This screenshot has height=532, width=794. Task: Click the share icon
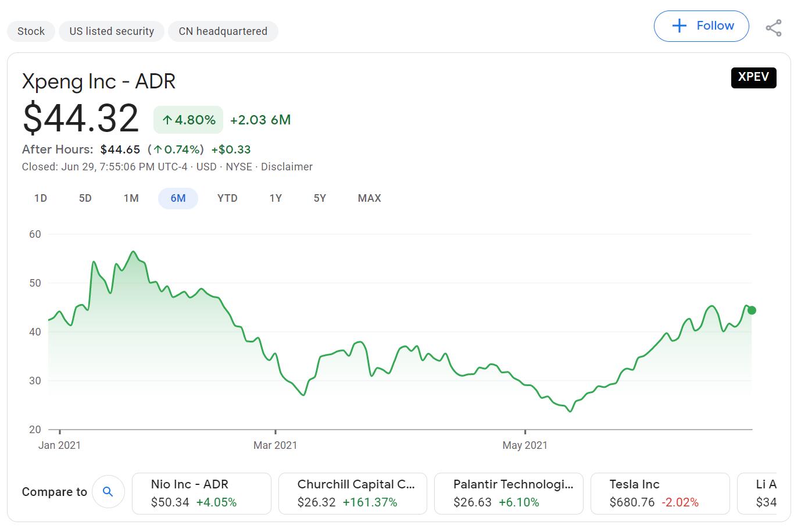(774, 27)
